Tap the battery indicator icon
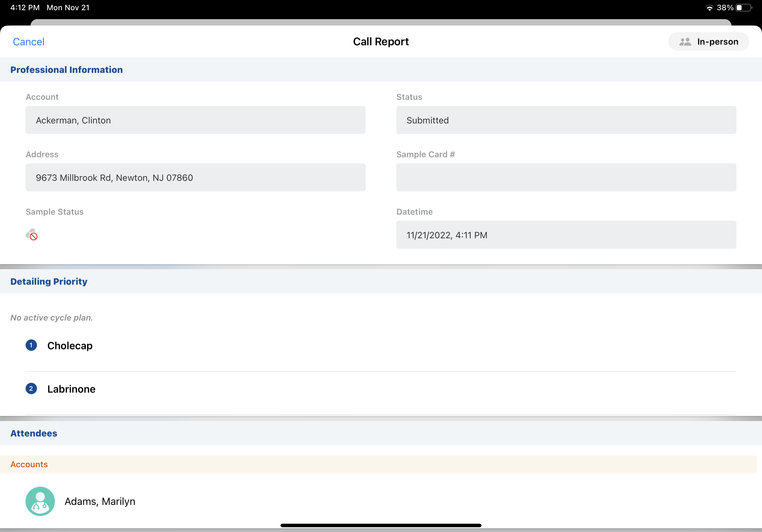Image resolution: width=762 pixels, height=532 pixels. [744, 8]
